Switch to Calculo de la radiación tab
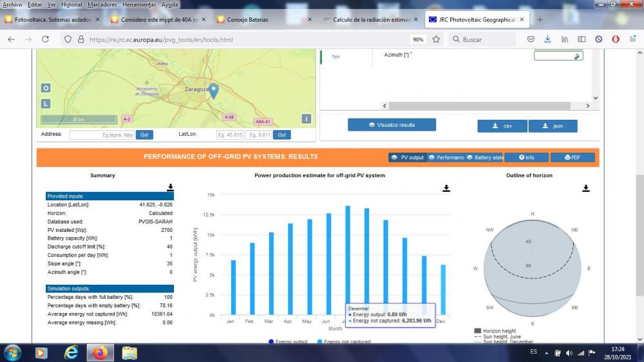644x362 pixels. 370,19
